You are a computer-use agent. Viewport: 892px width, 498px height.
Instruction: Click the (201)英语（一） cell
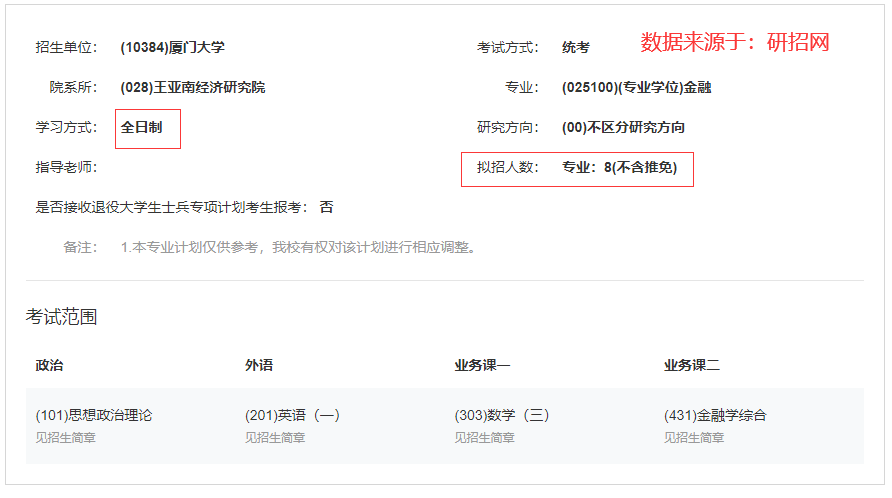(292, 415)
